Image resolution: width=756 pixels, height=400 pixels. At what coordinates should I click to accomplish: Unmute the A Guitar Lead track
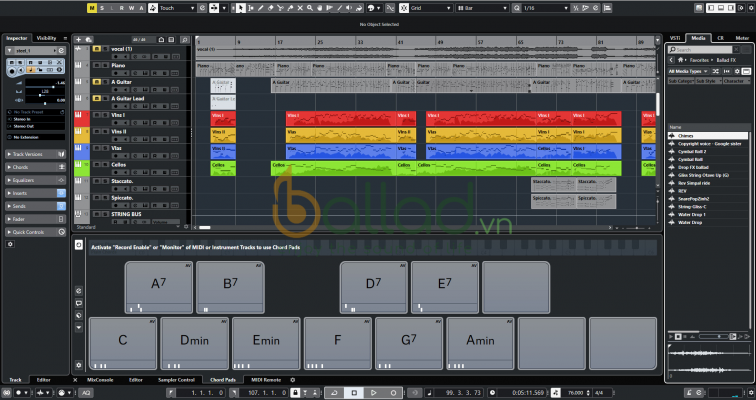(97, 98)
